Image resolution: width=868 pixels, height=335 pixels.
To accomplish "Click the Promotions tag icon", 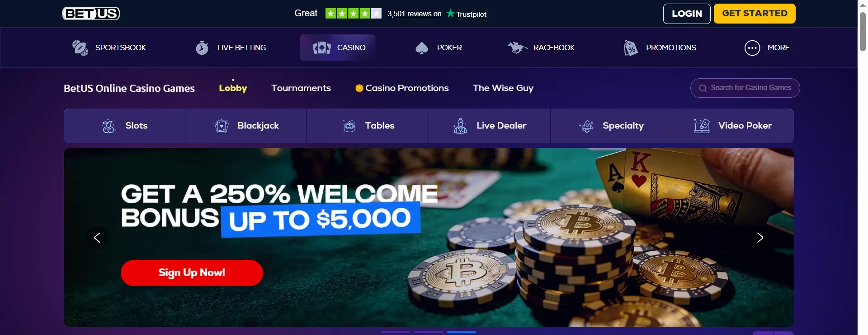I will 631,48.
